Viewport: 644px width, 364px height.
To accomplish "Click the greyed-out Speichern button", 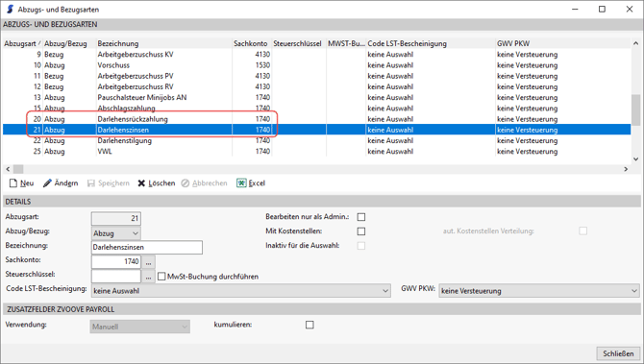I will [x=108, y=183].
